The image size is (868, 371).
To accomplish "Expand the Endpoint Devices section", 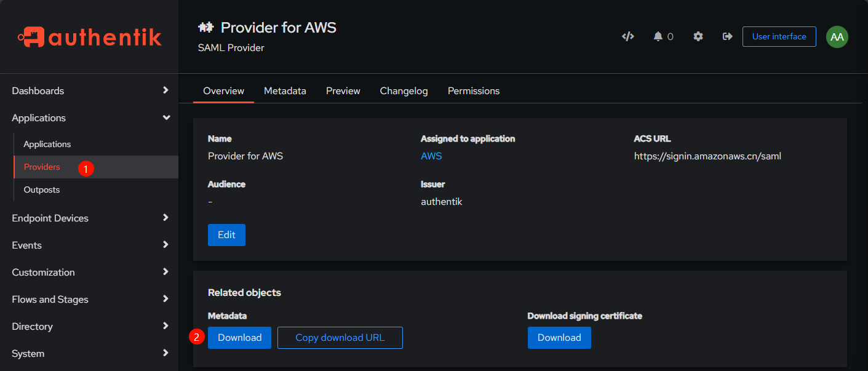I will (89, 218).
